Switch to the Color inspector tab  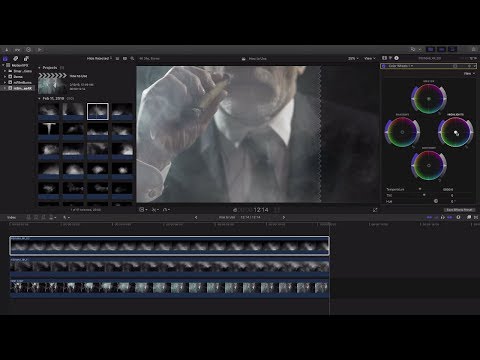[x=390, y=58]
